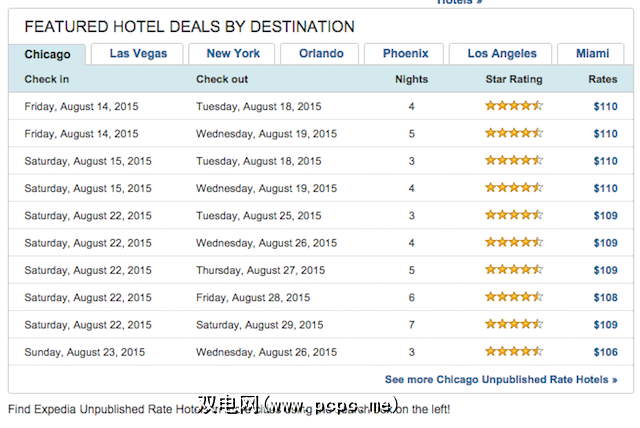Open the Los Angeles tab
The image size is (640, 428).
[502, 53]
